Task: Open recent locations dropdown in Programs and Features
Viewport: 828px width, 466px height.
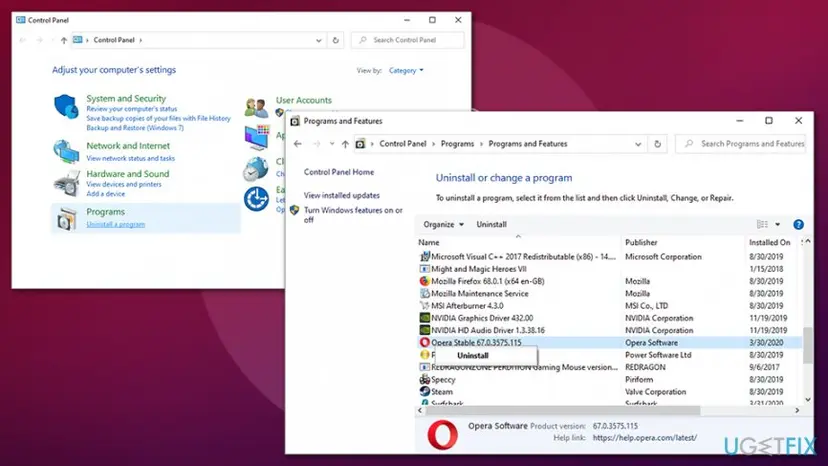Action: point(332,144)
